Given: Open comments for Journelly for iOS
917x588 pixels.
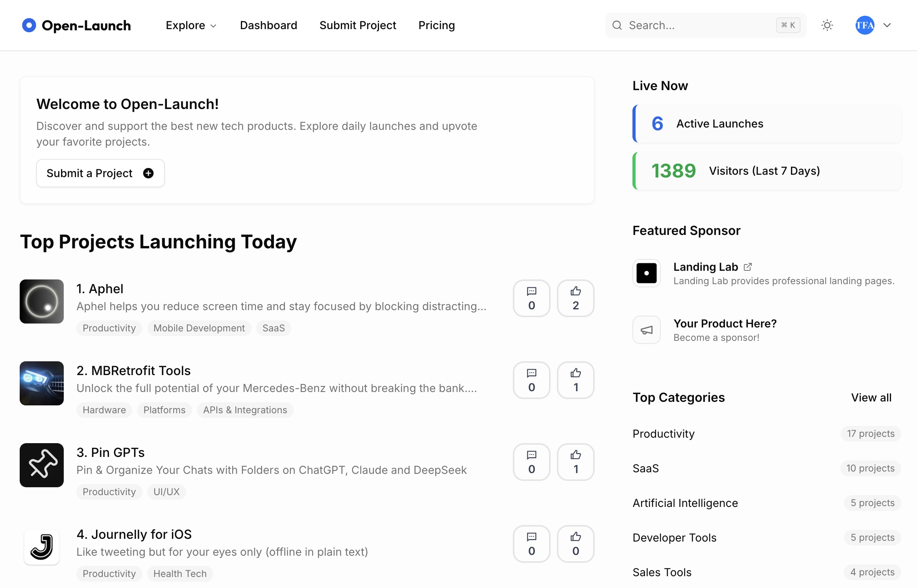Looking at the screenshot, I should click(x=531, y=544).
